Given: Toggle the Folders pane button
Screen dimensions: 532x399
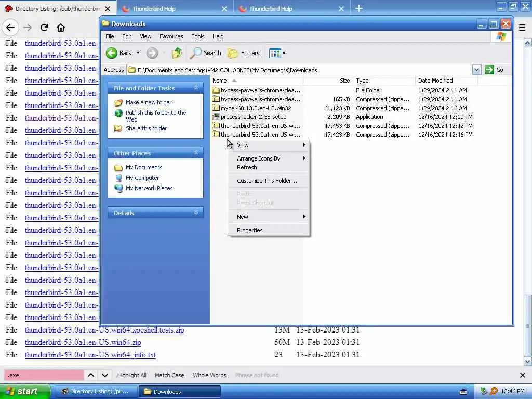Looking at the screenshot, I should click(244, 53).
